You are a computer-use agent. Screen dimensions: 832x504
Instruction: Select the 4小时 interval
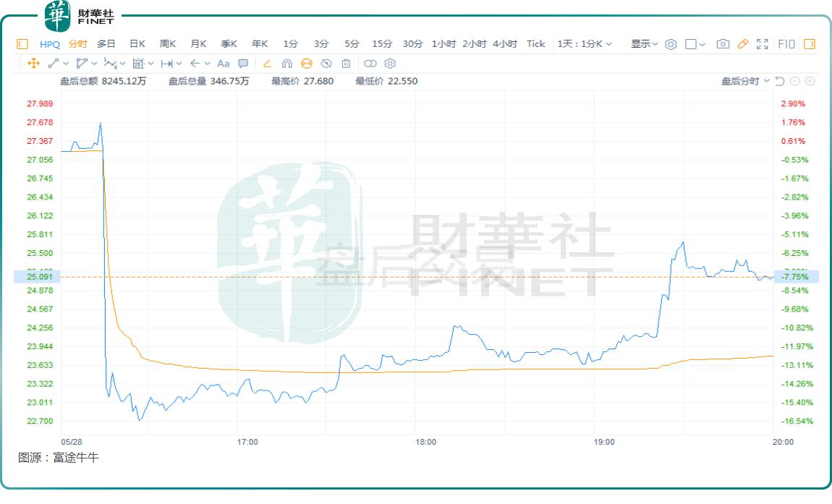point(504,44)
